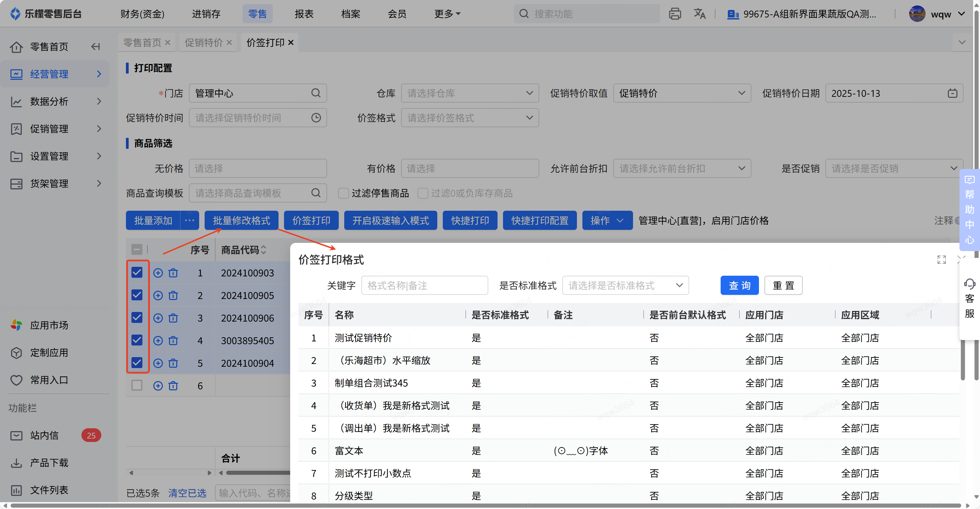
Task: Click the fullscreen icon of 价签打印格式 dialog
Action: [941, 260]
